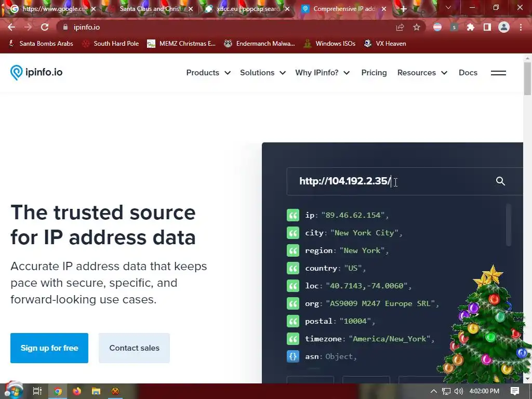Open a new tab with plus button
Image resolution: width=532 pixels, height=399 pixels.
[403, 9]
